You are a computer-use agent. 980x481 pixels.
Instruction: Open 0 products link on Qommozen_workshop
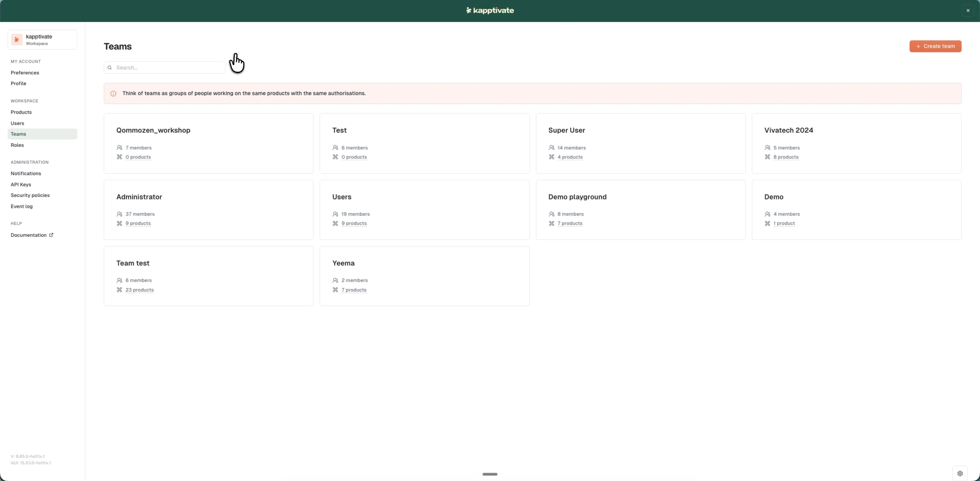(x=138, y=157)
